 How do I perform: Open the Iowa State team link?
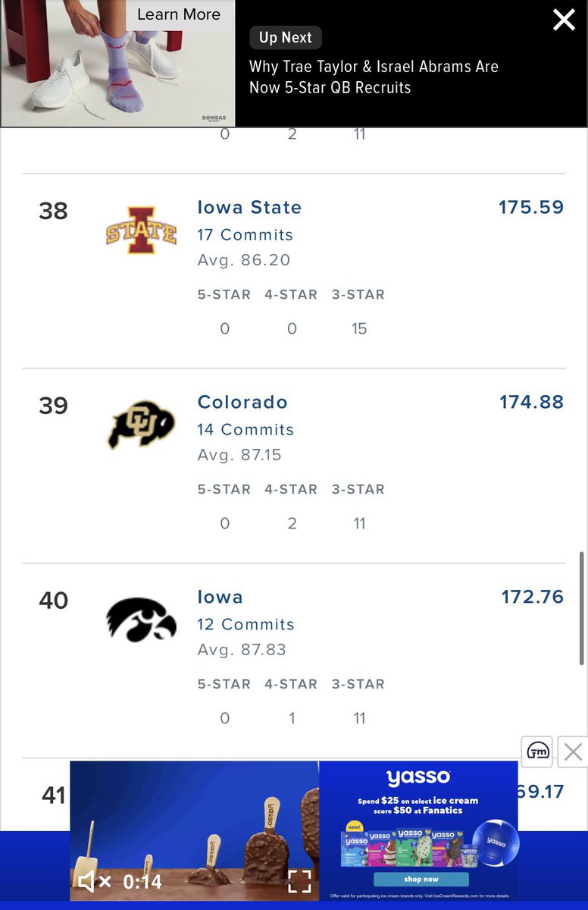pos(249,207)
